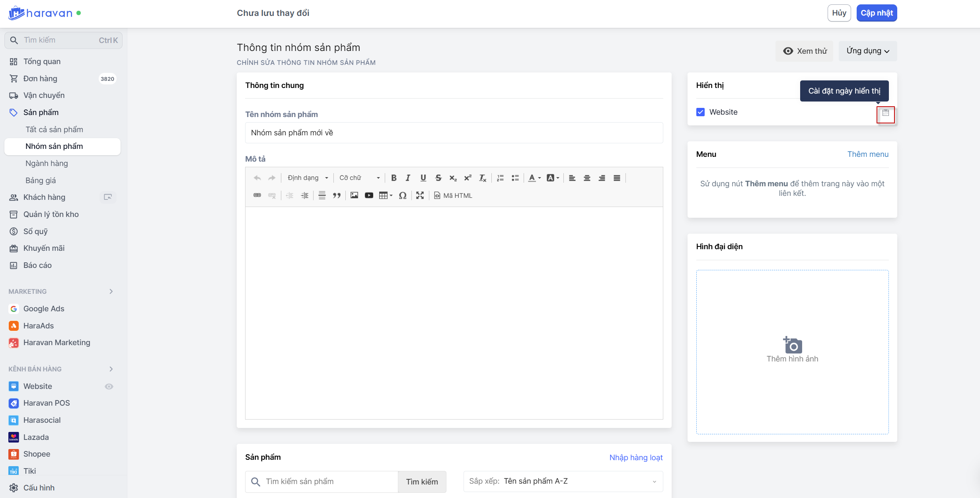This screenshot has width=980, height=498.
Task: Uncheck the Website display checkbox
Action: pos(701,112)
